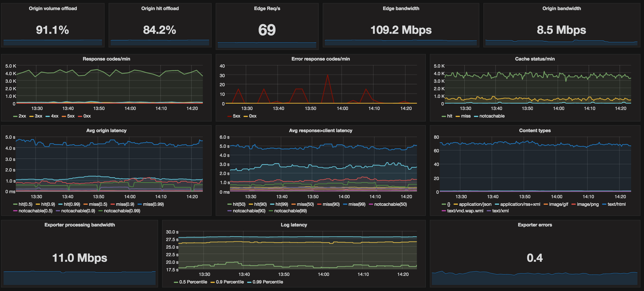Screen dimensions: 644x291
Task: Click the 0.4 Exporter errors value
Action: click(535, 258)
